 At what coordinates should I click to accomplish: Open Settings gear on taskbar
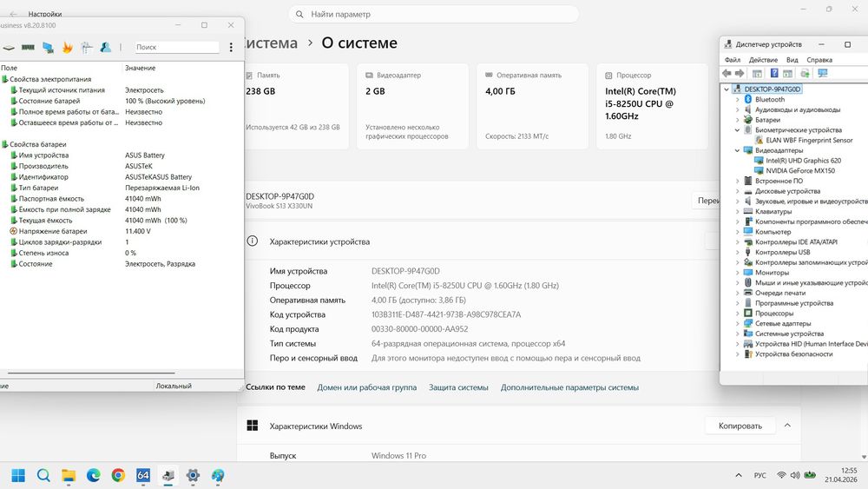193,475
